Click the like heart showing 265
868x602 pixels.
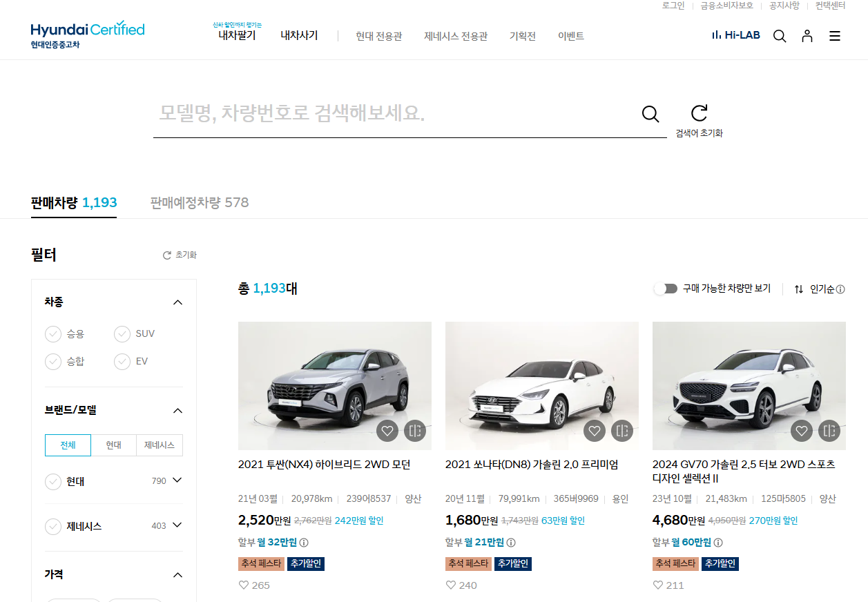pyautogui.click(x=243, y=585)
